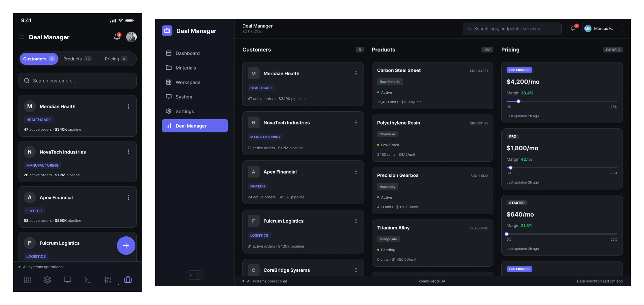Open Materials from the desktop sidebar
Screen dimensions: 644x305
(x=195, y=68)
